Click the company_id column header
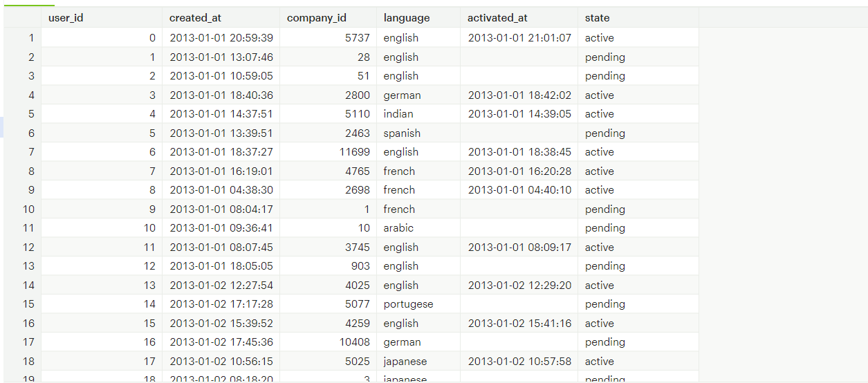This screenshot has height=383, width=868. tap(329, 17)
